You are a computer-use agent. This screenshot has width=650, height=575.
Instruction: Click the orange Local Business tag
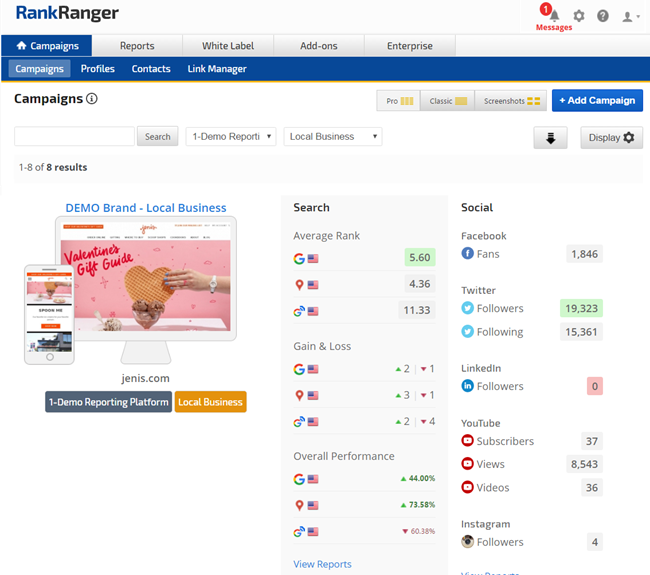coord(211,402)
